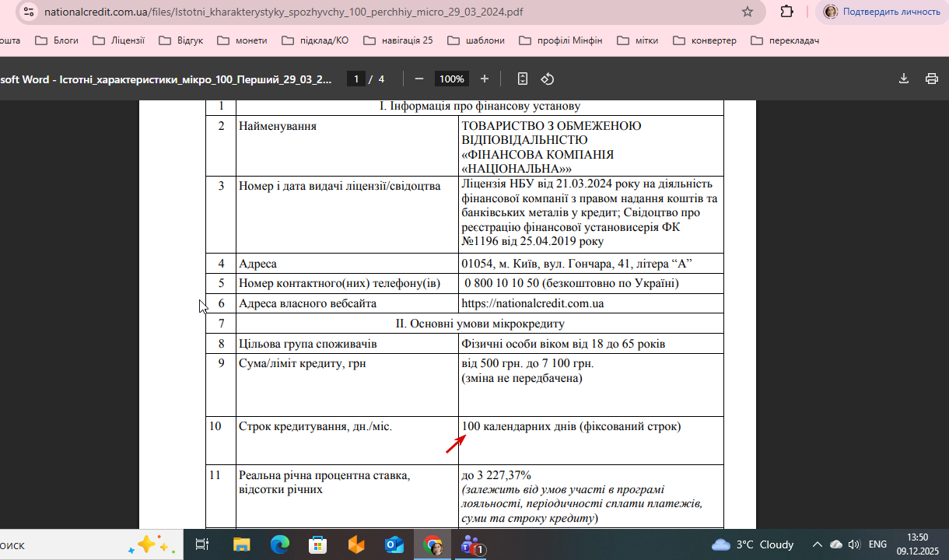Zoom out the PDF with minus icon
This screenshot has width=949, height=560.
pos(419,79)
